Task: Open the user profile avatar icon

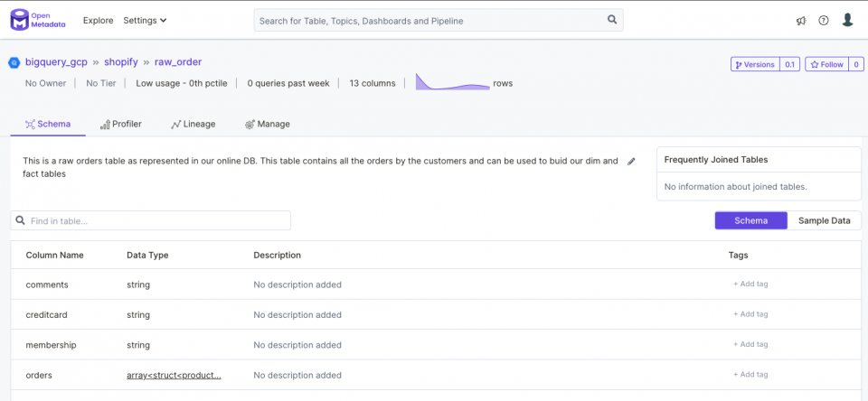Action: (x=847, y=20)
